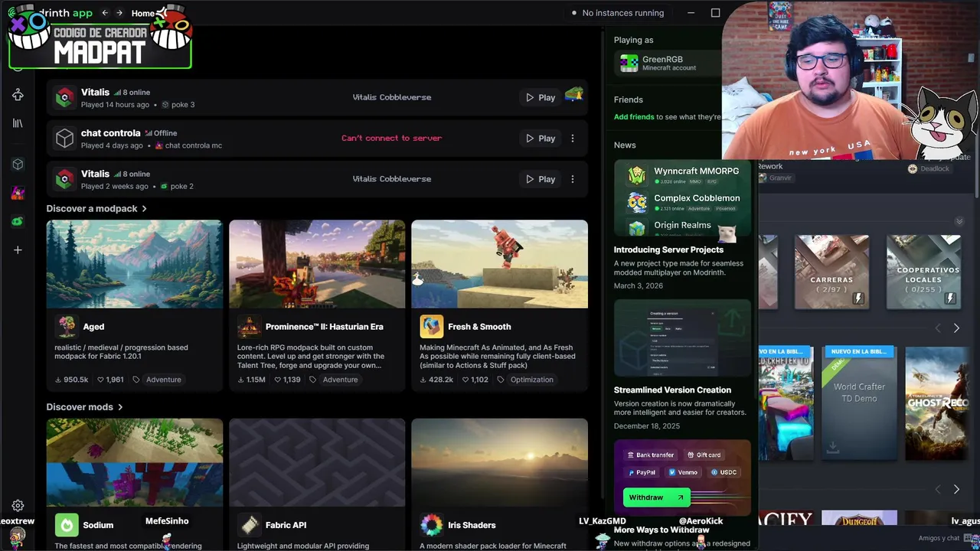980x551 pixels.
Task: Open Sodium mod thumbnail
Action: pos(135,462)
